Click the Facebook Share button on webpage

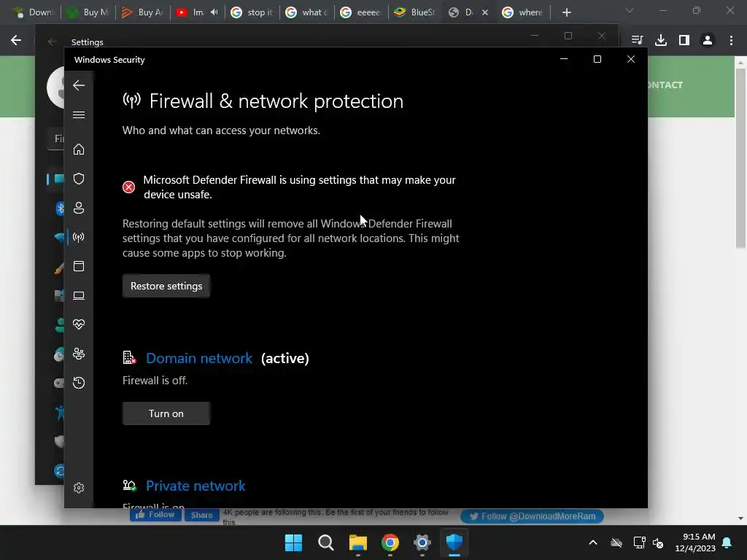click(201, 515)
